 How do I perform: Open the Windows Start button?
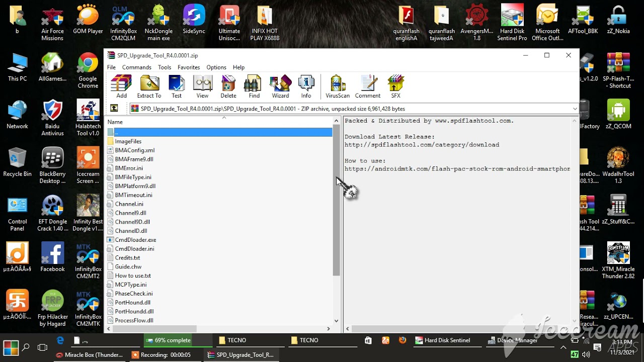coord(11,347)
